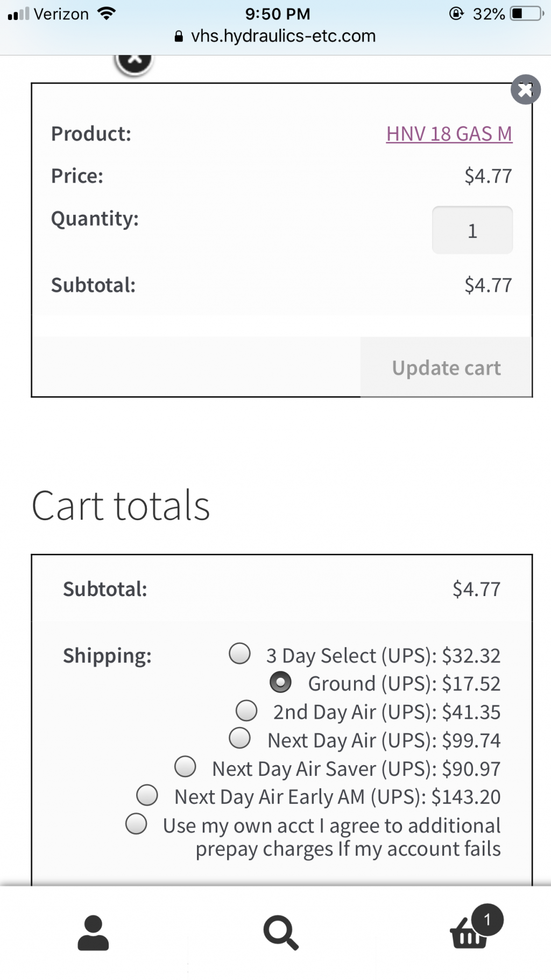Select Ground (UPS) shipping option
This screenshot has height=980, width=551.
point(280,682)
